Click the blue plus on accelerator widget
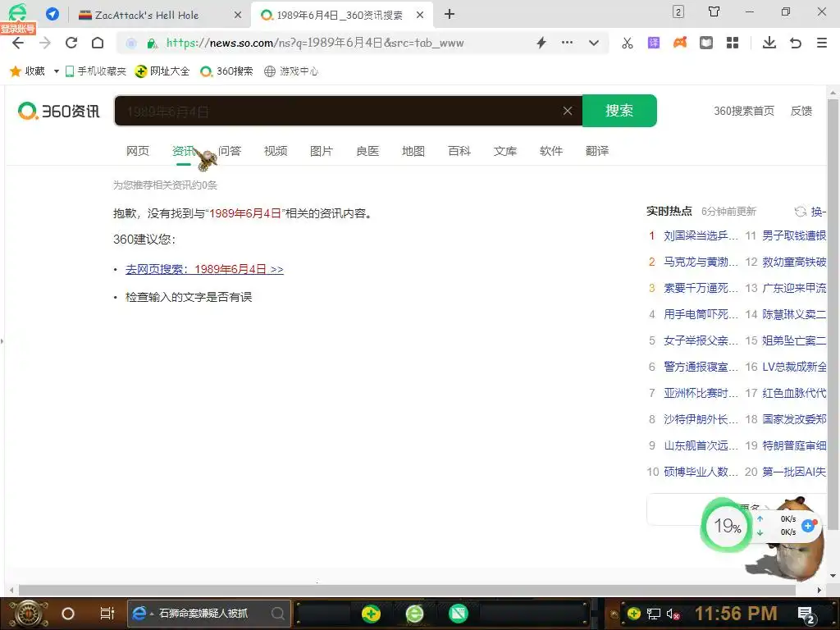 (x=808, y=526)
